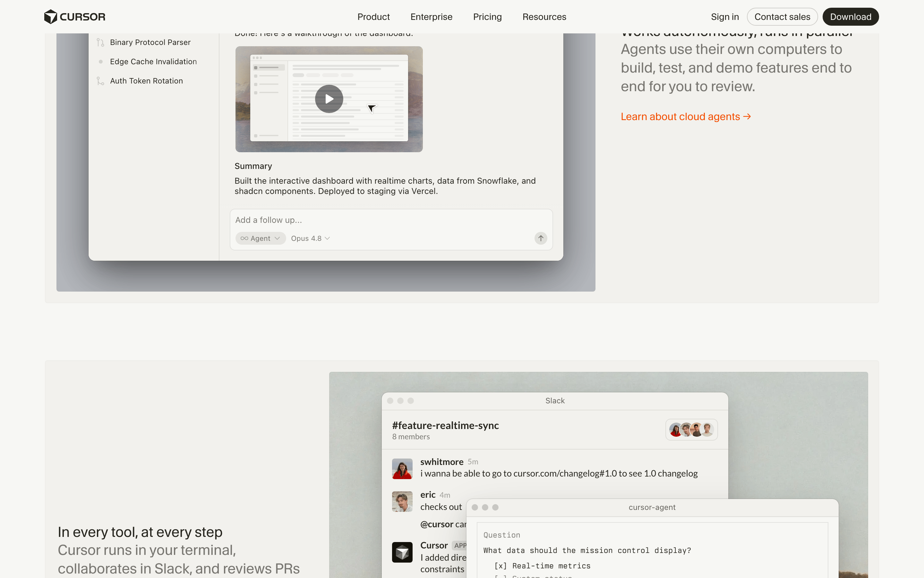Click the Contact sales button
The image size is (924, 578).
(782, 17)
